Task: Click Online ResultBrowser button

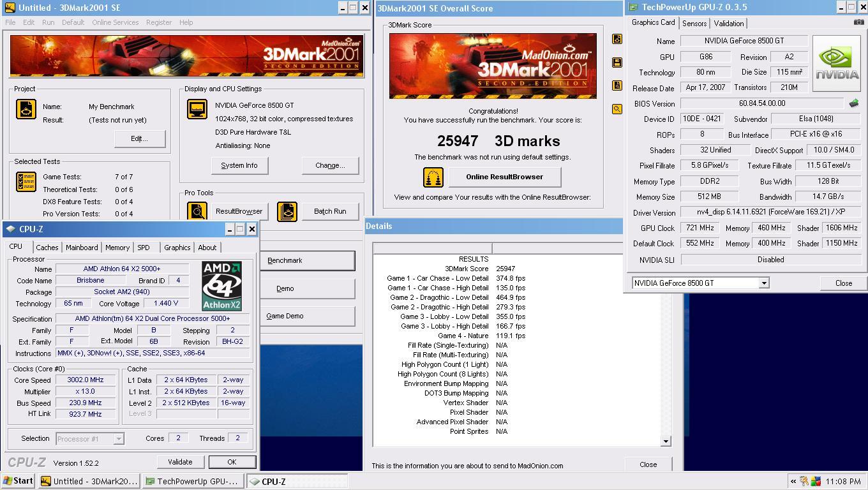Action: click(x=505, y=177)
